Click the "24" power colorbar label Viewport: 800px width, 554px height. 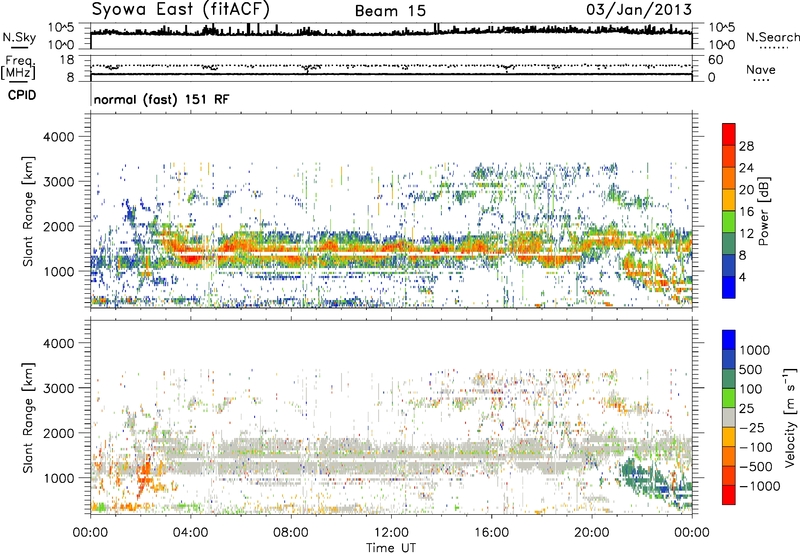click(x=746, y=168)
